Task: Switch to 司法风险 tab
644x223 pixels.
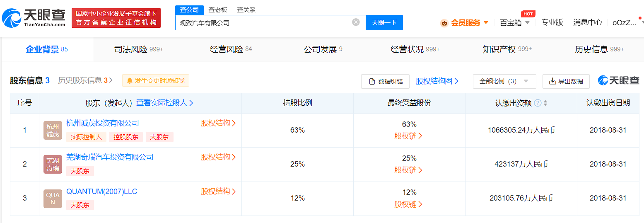Action: 139,50
